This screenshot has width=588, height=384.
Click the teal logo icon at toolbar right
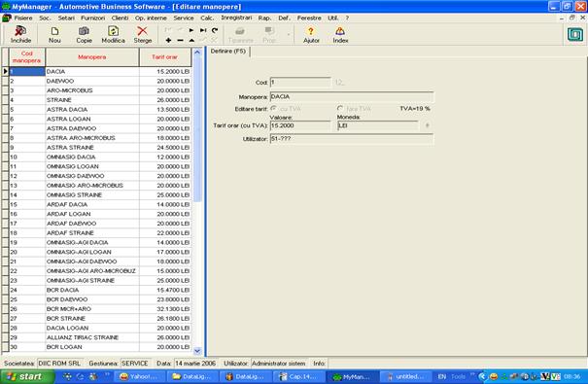575,34
